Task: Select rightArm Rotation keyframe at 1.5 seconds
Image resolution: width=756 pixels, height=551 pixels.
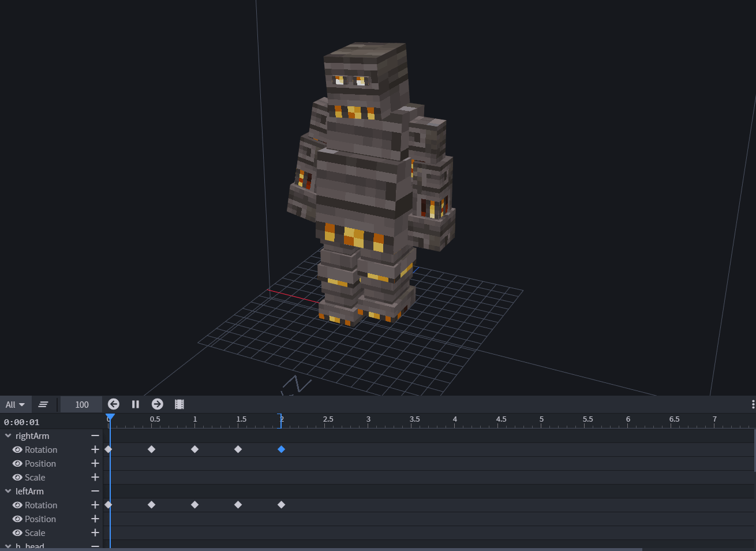Action: point(238,449)
